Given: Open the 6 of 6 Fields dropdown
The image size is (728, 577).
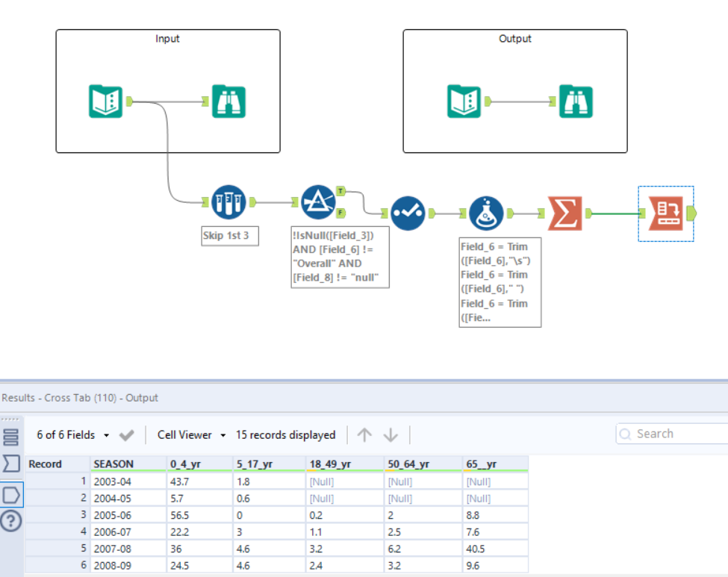Looking at the screenshot, I should 72,435.
